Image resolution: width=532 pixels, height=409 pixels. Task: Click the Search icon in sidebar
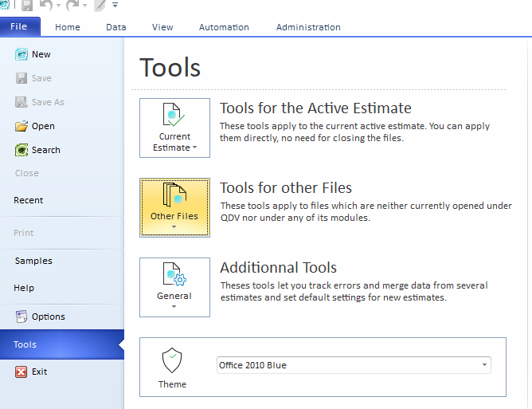point(22,150)
